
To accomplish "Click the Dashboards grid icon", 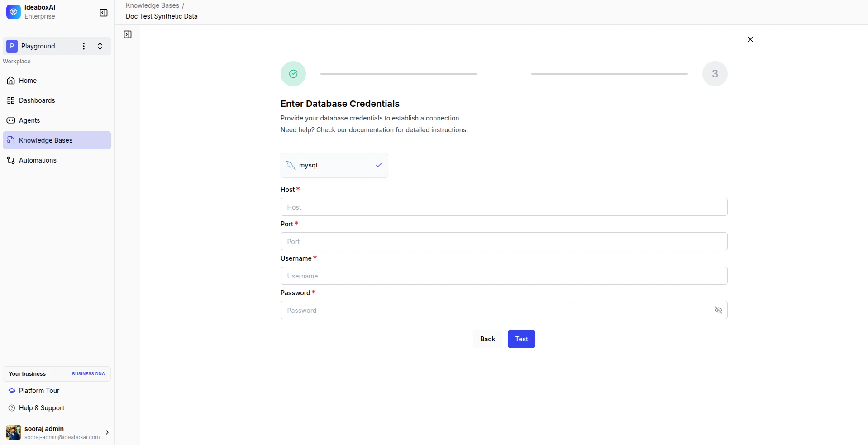I will pyautogui.click(x=11, y=100).
